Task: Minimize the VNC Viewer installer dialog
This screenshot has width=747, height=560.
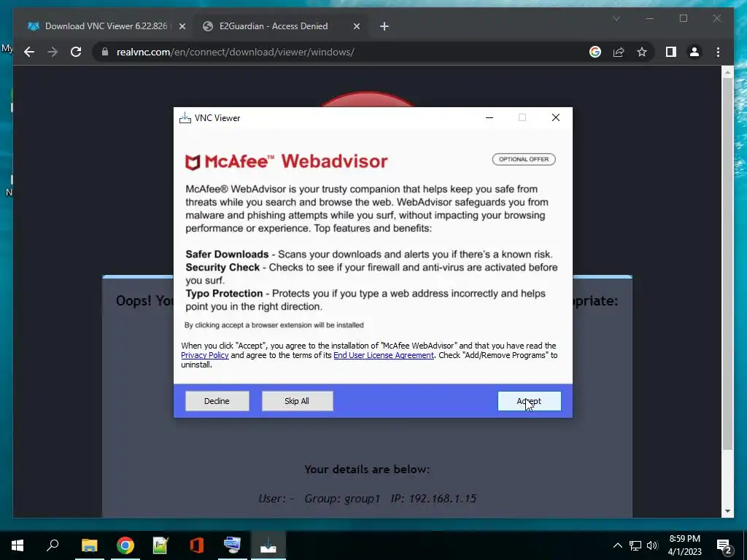Action: [489, 117]
